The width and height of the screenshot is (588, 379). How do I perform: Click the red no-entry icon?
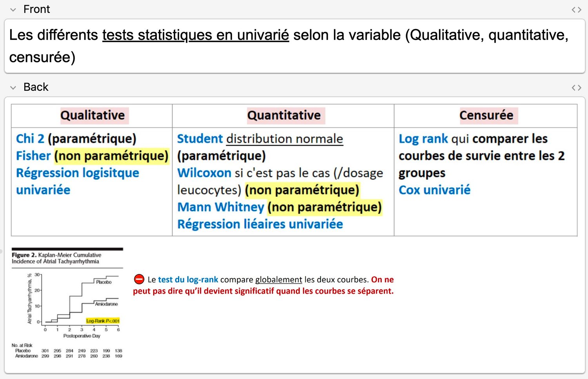point(139,279)
